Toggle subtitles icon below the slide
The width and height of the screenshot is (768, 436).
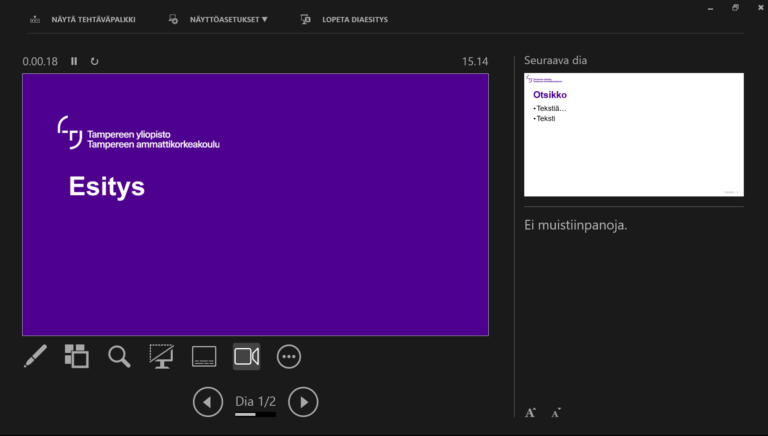point(204,356)
